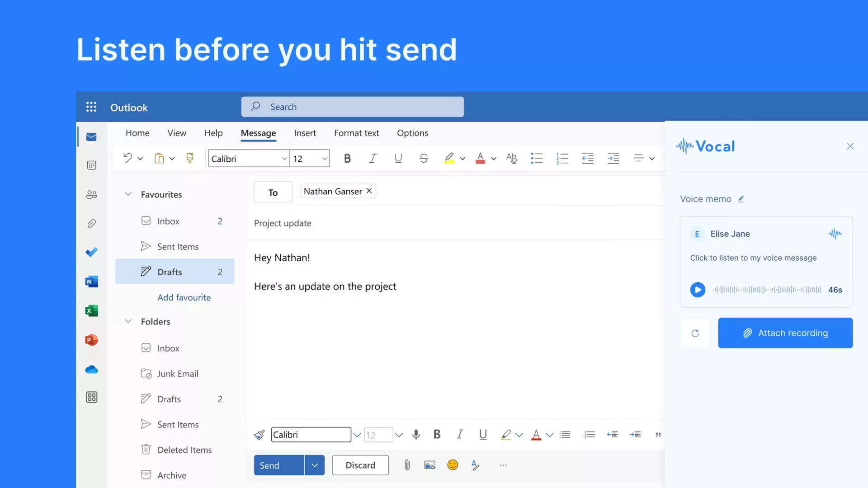Click the refresh re-record icon
This screenshot has height=488, width=868.
tap(695, 333)
